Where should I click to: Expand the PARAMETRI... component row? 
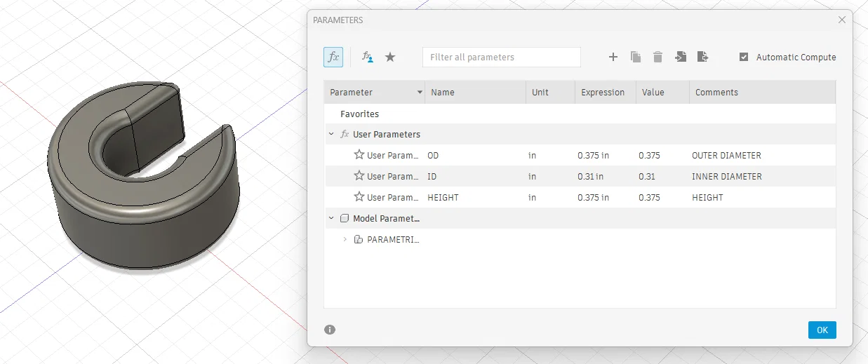coord(345,239)
